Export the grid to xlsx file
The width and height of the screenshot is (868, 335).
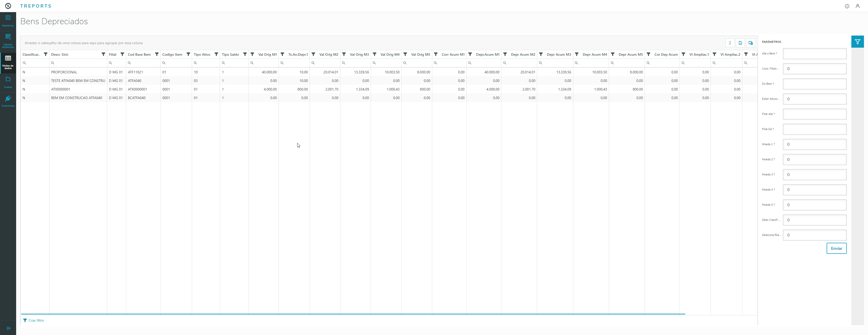[x=740, y=43]
